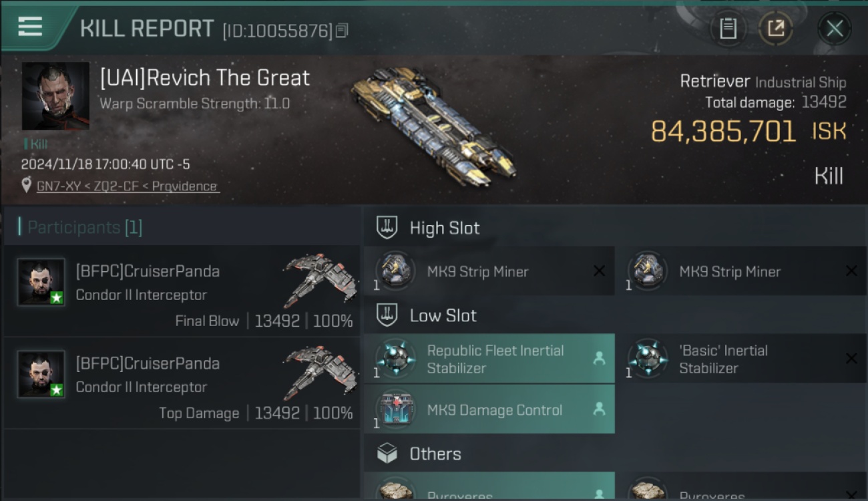Screen dimensions: 868x501
Task: Open the hamburger menu beside Kill Report
Action: click(30, 27)
